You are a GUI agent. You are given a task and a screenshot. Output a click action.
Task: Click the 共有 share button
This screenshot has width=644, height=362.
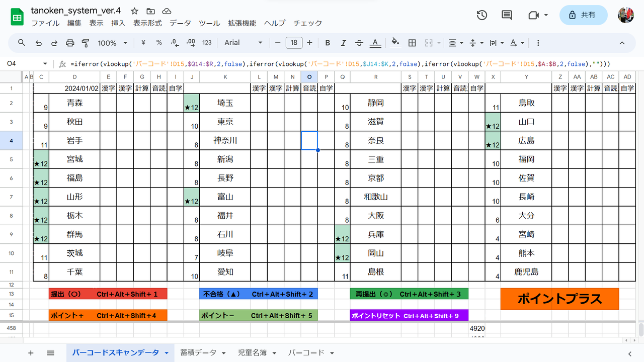(583, 15)
